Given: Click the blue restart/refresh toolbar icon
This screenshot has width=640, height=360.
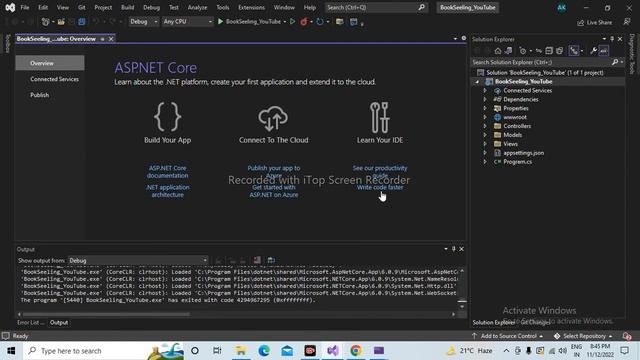Looking at the screenshot, I should click(320, 21).
